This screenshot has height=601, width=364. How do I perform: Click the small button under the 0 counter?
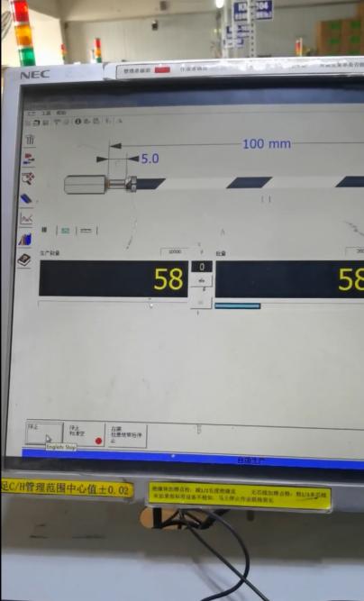(x=202, y=280)
